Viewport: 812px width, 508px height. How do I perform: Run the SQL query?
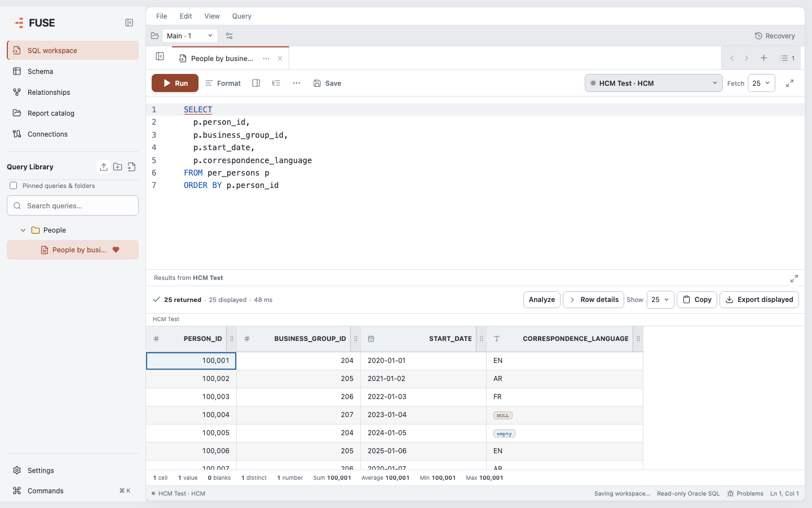pos(175,83)
